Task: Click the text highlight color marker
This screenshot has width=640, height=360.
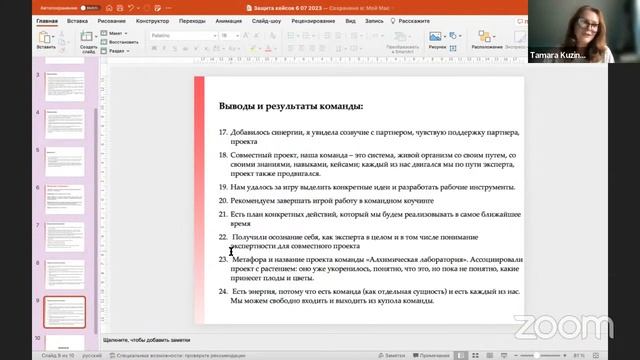Action: [253, 49]
